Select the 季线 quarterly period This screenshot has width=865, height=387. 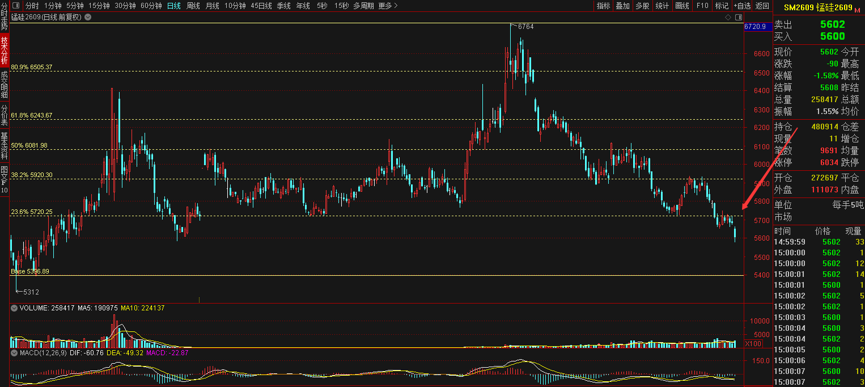click(284, 6)
